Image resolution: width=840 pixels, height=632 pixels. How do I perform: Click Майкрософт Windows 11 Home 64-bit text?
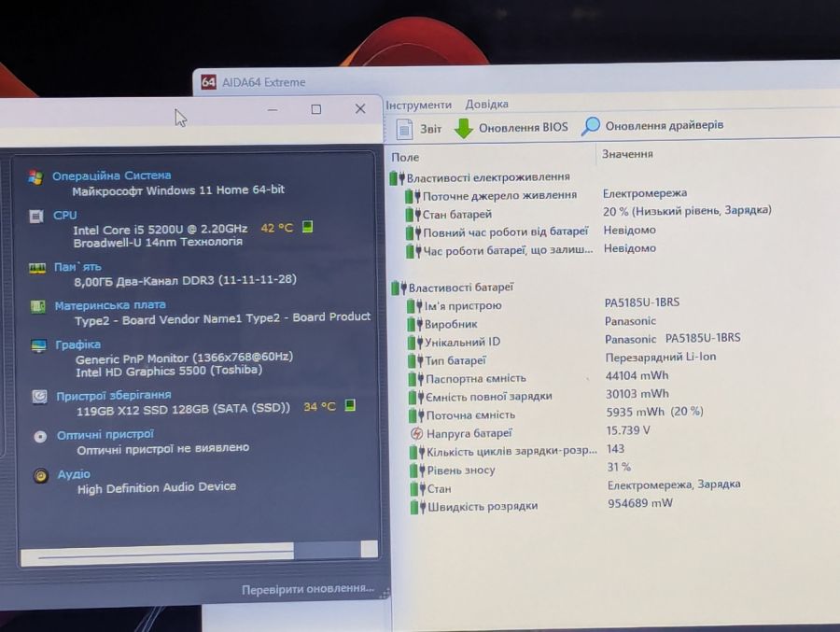coord(178,190)
